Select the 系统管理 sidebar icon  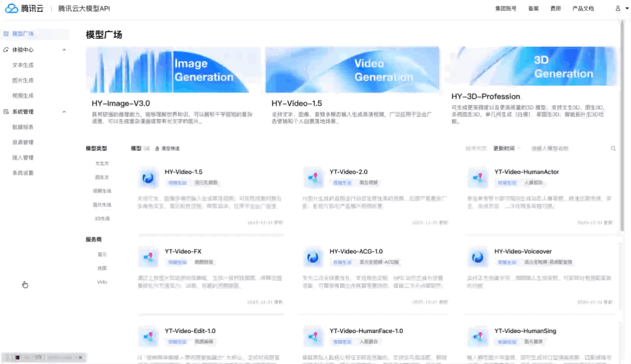5,112
